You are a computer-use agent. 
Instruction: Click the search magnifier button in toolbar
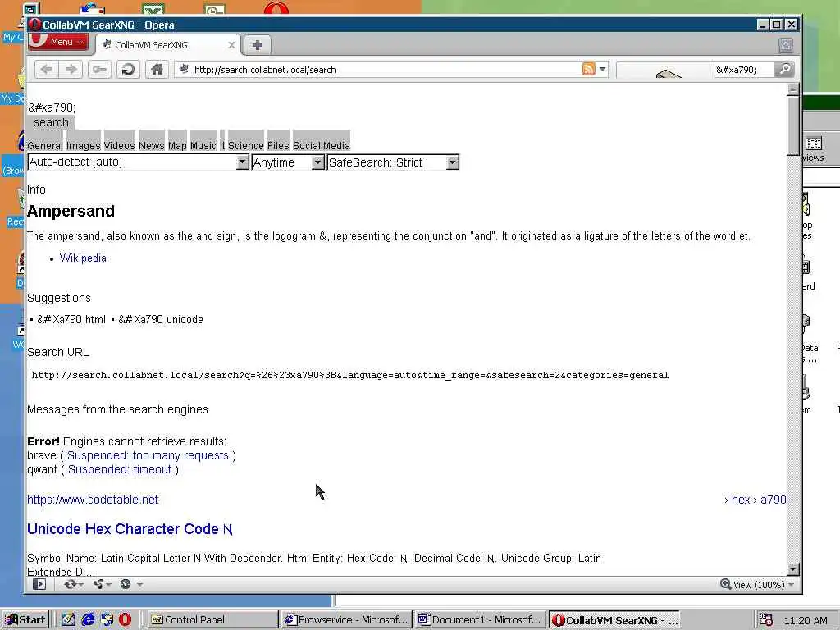click(x=784, y=69)
